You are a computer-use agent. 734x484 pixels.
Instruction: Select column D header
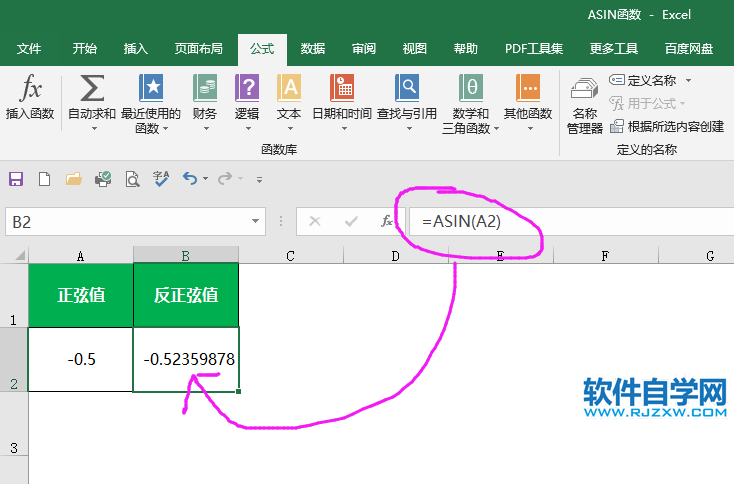click(x=396, y=256)
